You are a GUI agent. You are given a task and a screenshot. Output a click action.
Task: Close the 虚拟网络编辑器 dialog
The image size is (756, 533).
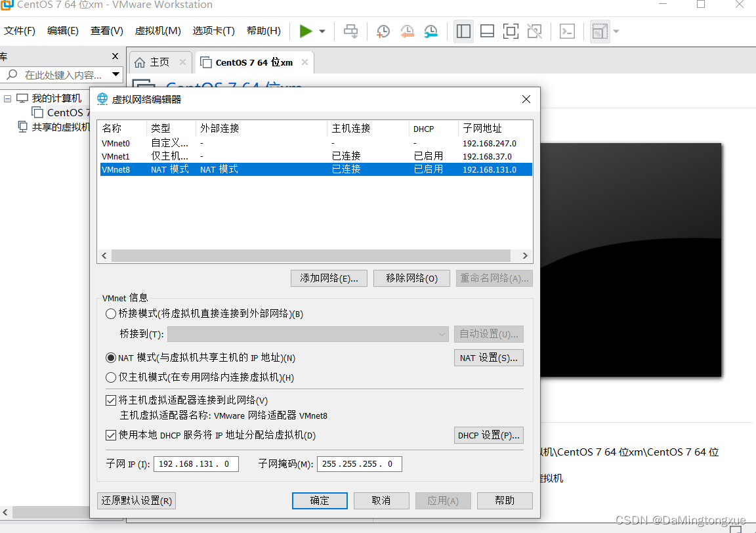(x=526, y=99)
